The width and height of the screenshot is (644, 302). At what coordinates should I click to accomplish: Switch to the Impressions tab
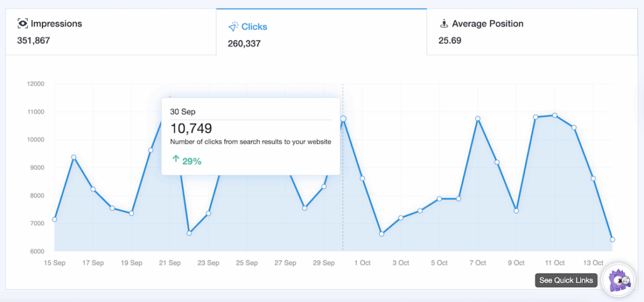(x=57, y=24)
